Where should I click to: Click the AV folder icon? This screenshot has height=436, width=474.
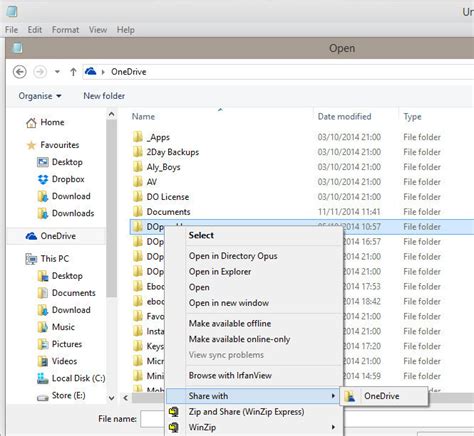(x=138, y=182)
